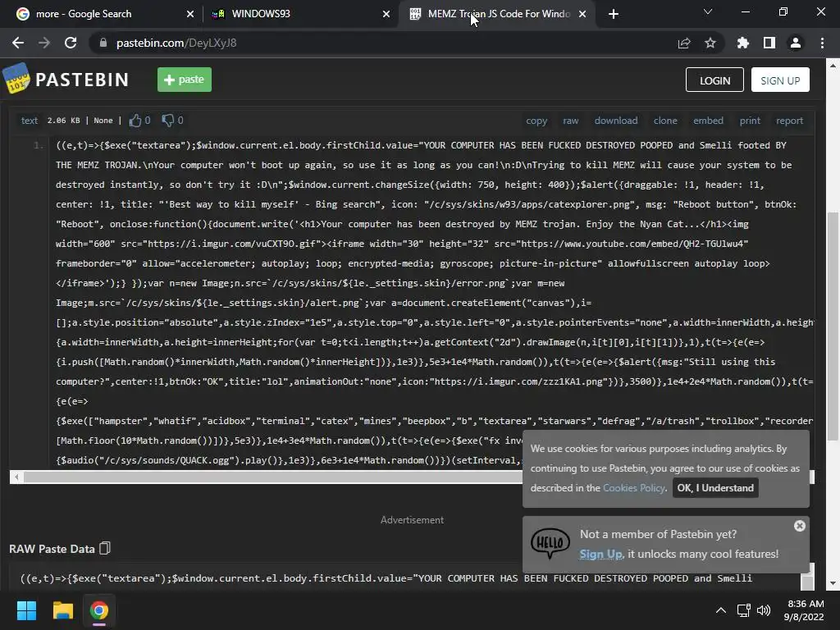
Task: Click the volume speaker tray icon
Action: [764, 610]
